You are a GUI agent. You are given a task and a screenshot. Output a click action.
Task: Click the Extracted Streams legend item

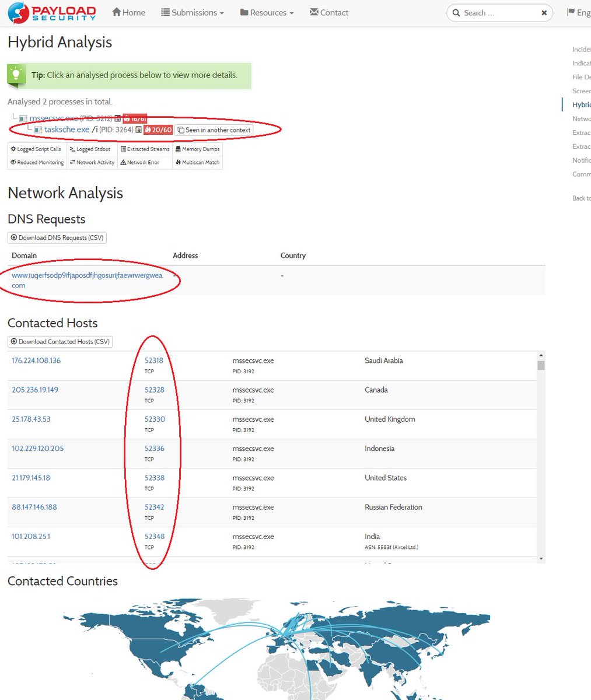click(145, 149)
